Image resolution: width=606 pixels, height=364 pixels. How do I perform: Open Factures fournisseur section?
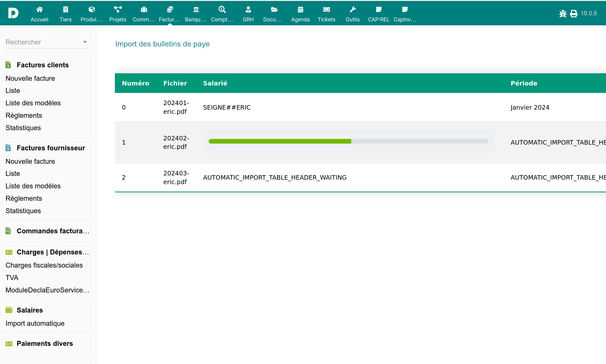51,148
